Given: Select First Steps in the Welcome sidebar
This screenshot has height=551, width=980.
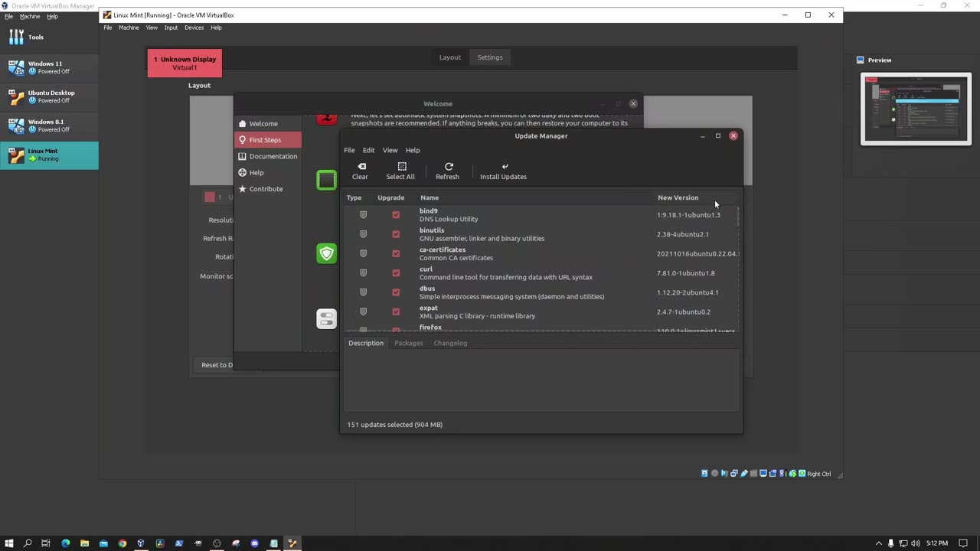Looking at the screenshot, I should (x=268, y=140).
